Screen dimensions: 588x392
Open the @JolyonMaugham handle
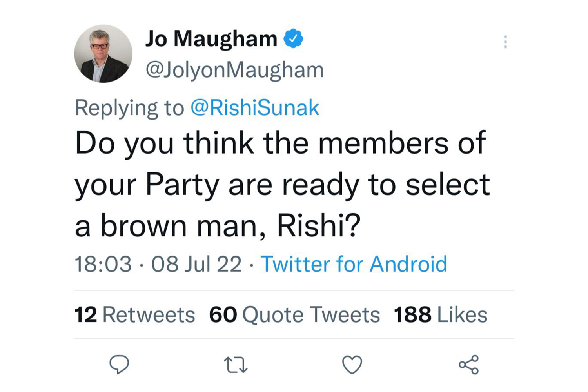point(234,70)
